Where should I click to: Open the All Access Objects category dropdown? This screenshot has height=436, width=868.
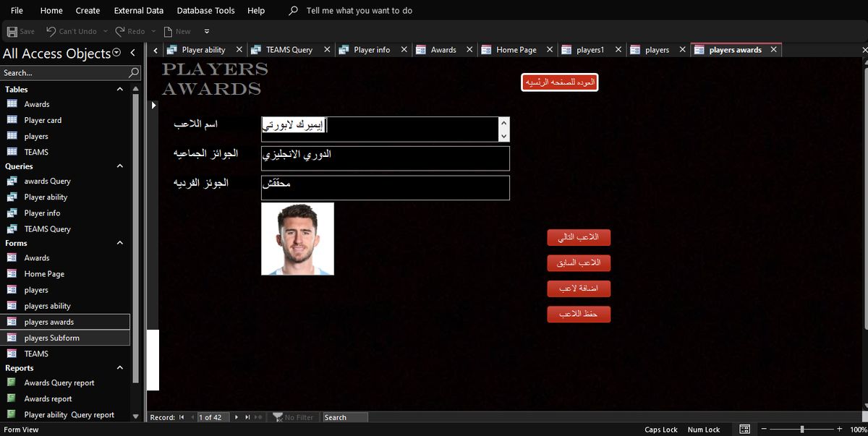click(116, 53)
